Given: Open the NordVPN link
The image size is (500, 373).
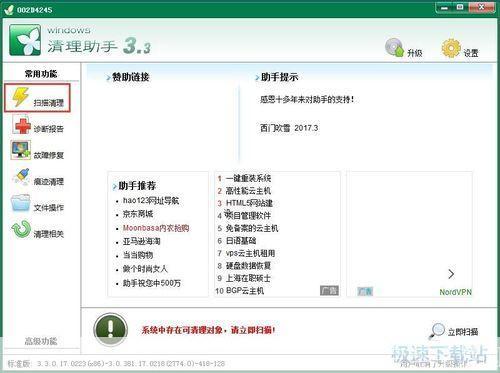Looking at the screenshot, I should (455, 292).
